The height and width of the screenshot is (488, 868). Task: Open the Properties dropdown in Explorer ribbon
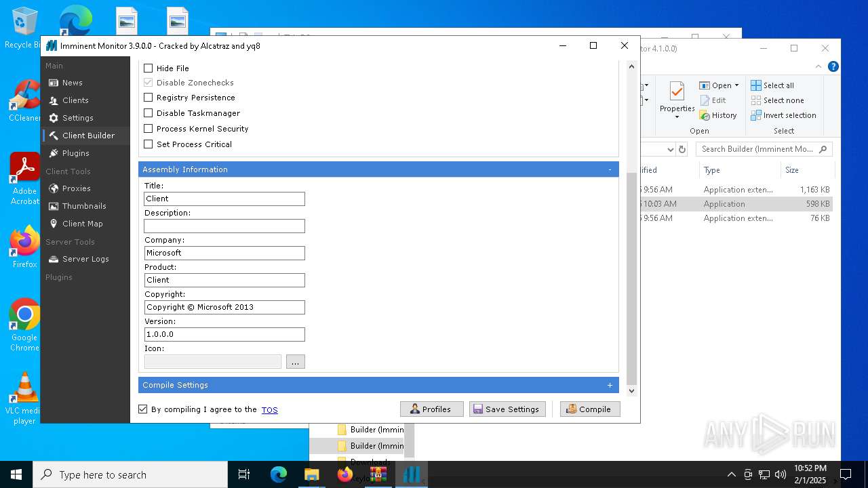point(677,117)
